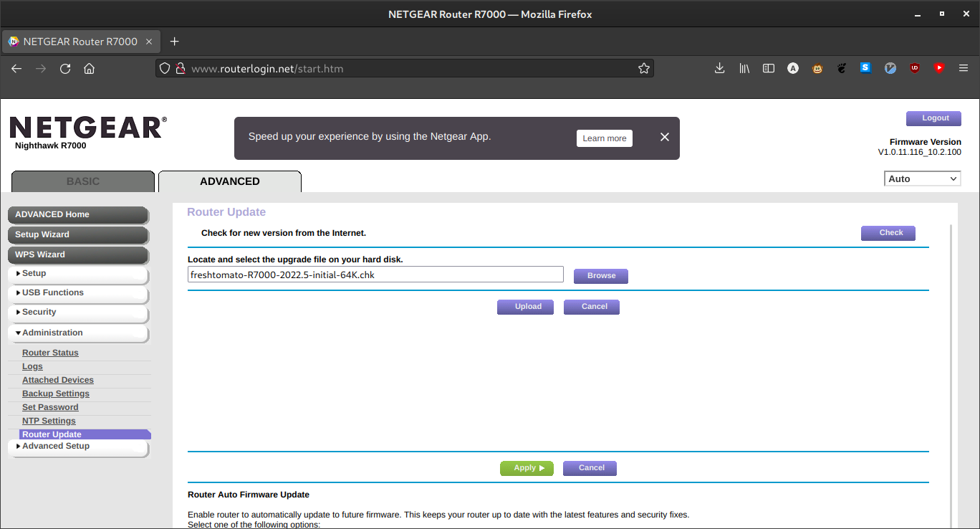Viewport: 980px width, 529px height.
Task: Toggle the Firefox sidebar icon
Action: 769,68
